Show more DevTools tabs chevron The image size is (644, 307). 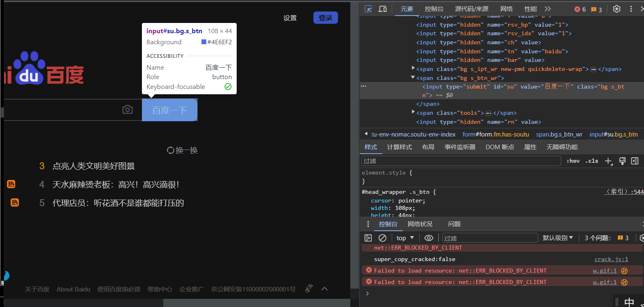[548, 9]
